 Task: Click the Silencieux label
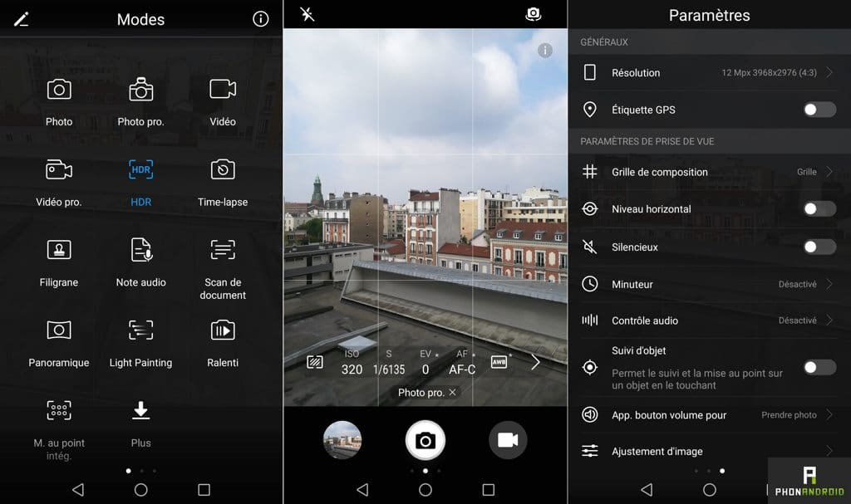click(634, 247)
